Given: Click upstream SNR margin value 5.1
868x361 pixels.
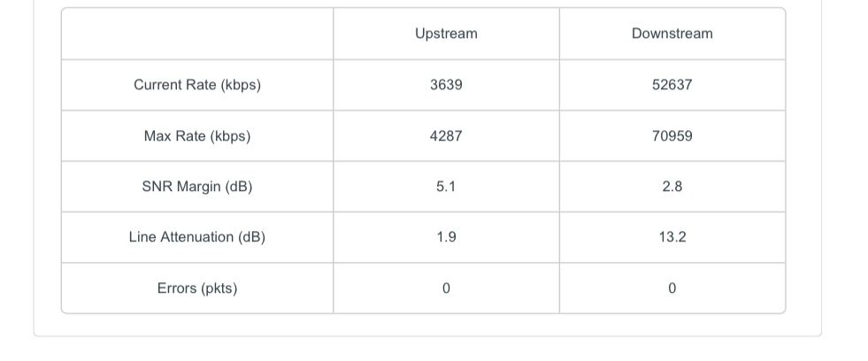Looking at the screenshot, I should click(x=446, y=187).
